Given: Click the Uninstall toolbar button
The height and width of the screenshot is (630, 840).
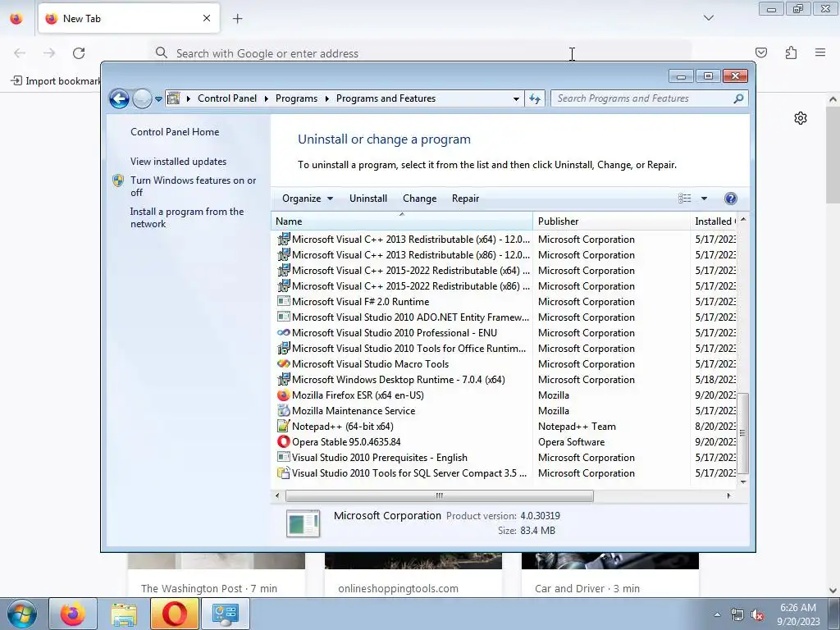Looking at the screenshot, I should [x=368, y=199].
